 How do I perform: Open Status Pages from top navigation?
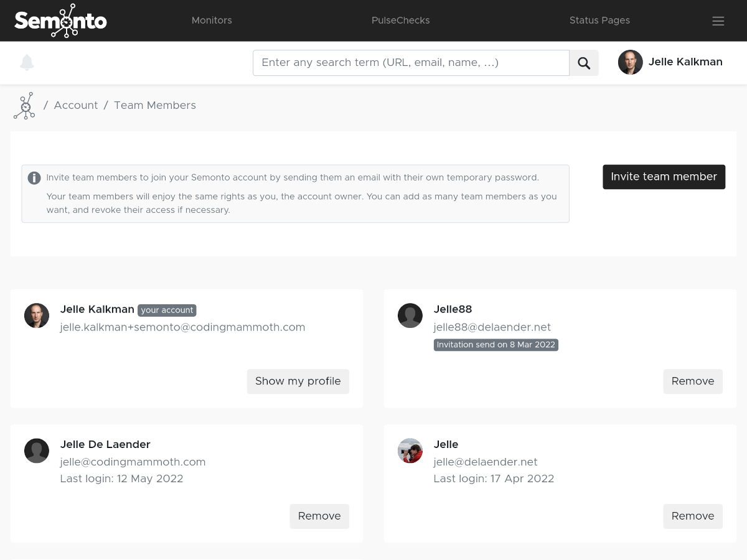(599, 21)
